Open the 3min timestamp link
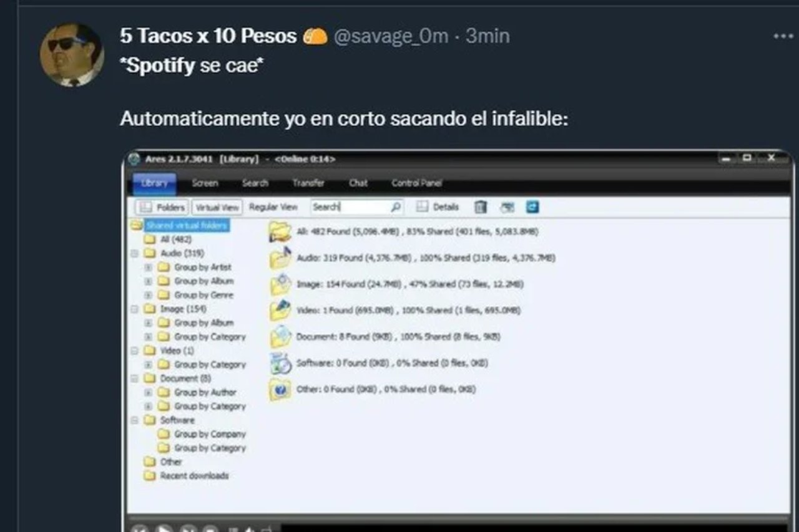Viewport: 799px width, 532px height. [488, 36]
